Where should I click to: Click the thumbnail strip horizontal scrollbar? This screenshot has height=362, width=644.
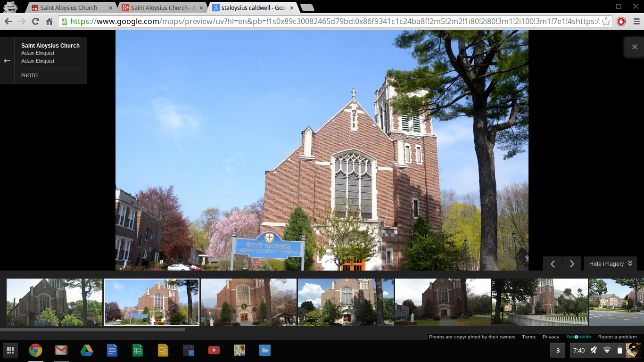pyautogui.click(x=92, y=329)
